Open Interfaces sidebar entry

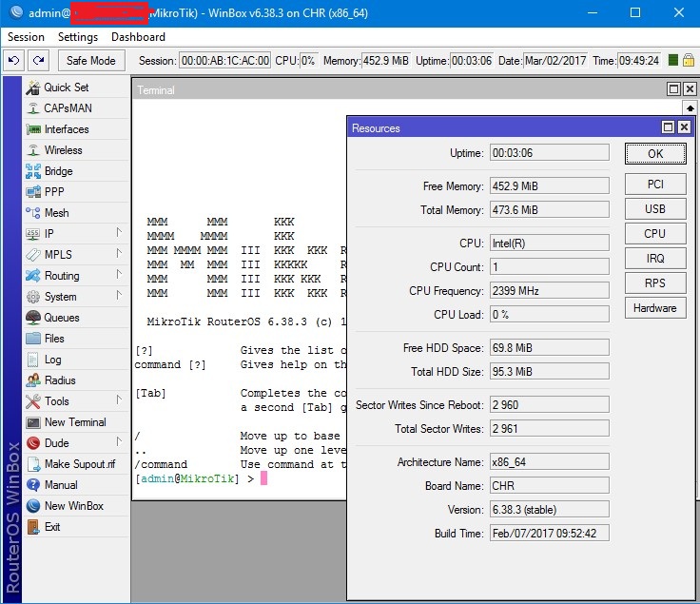[76, 129]
